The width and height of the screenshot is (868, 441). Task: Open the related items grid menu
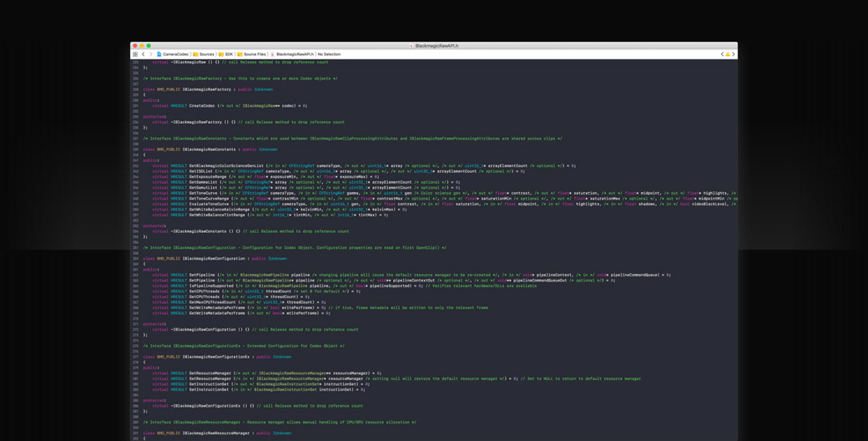coord(135,54)
